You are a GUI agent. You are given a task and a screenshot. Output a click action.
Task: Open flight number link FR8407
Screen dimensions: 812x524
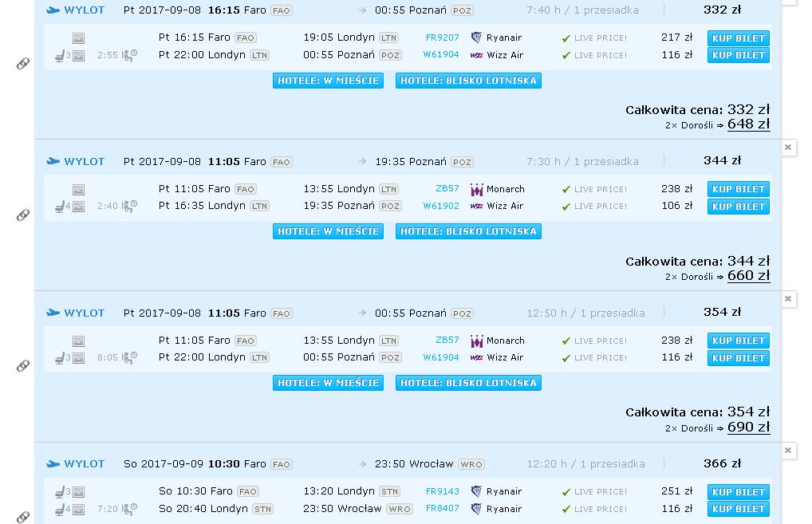pyautogui.click(x=442, y=509)
